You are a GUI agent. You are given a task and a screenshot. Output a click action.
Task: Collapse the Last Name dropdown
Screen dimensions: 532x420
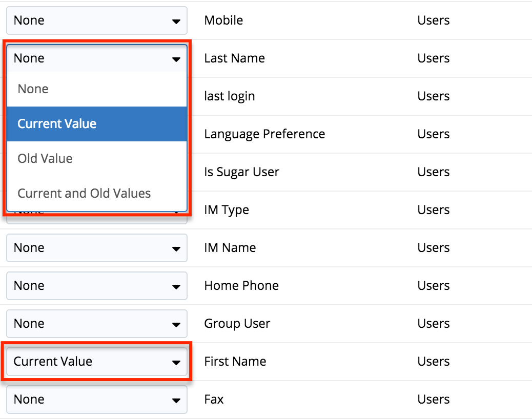click(x=96, y=58)
